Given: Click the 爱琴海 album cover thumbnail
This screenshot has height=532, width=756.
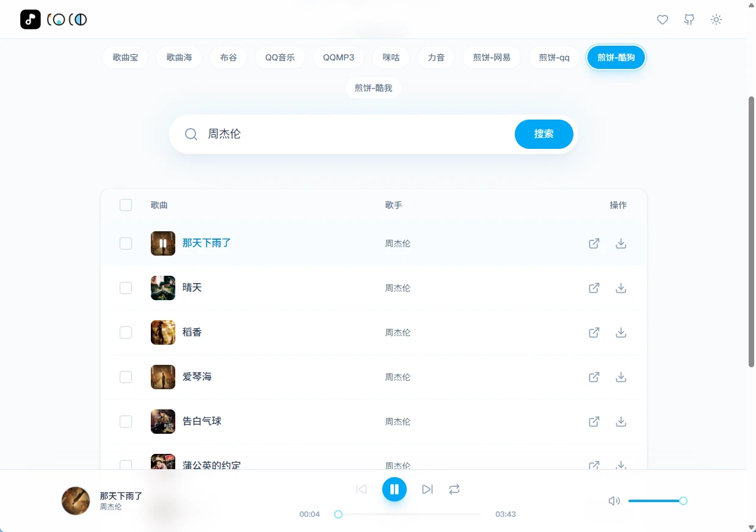Looking at the screenshot, I should tap(163, 377).
